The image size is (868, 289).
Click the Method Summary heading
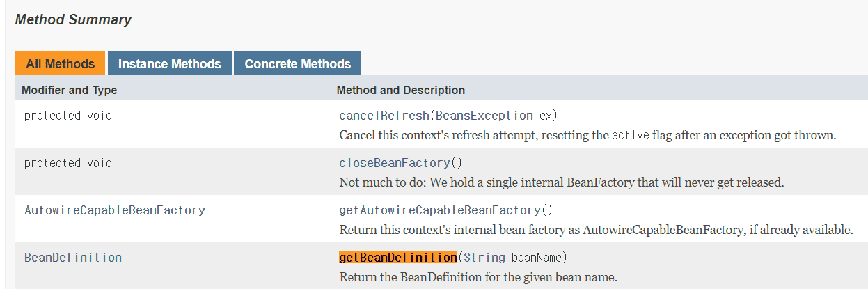(73, 19)
